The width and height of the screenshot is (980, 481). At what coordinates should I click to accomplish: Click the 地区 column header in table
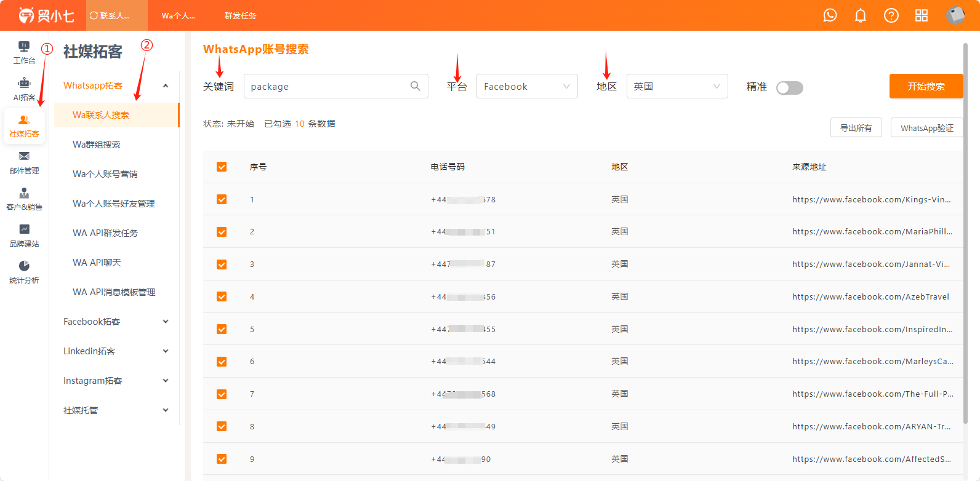620,167
